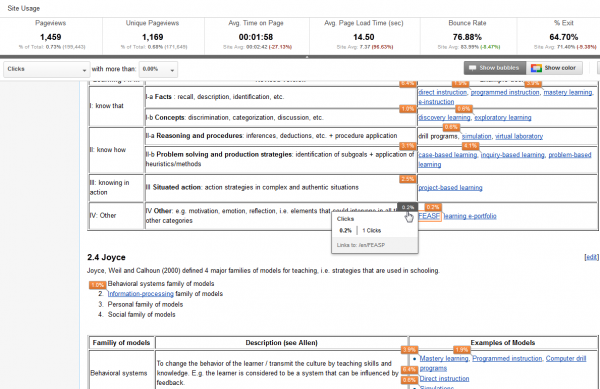The height and width of the screenshot is (389, 600).
Task: Click the 1.9% bubble above Programmed instruction
Action: [x=461, y=350]
